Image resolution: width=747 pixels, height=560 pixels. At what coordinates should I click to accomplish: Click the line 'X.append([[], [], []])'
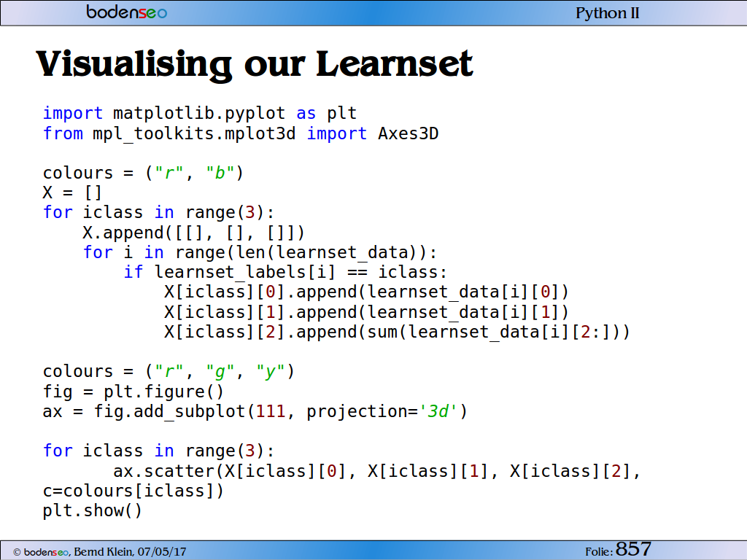tap(193, 233)
